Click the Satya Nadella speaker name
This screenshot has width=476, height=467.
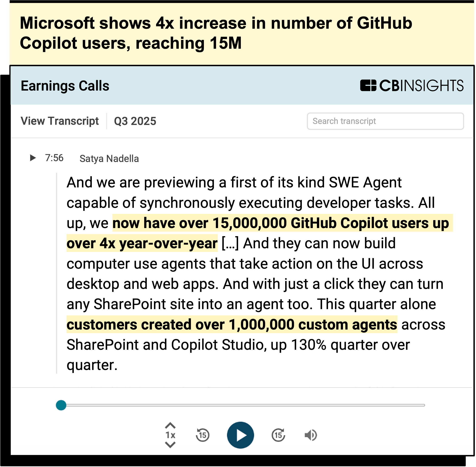(x=109, y=159)
